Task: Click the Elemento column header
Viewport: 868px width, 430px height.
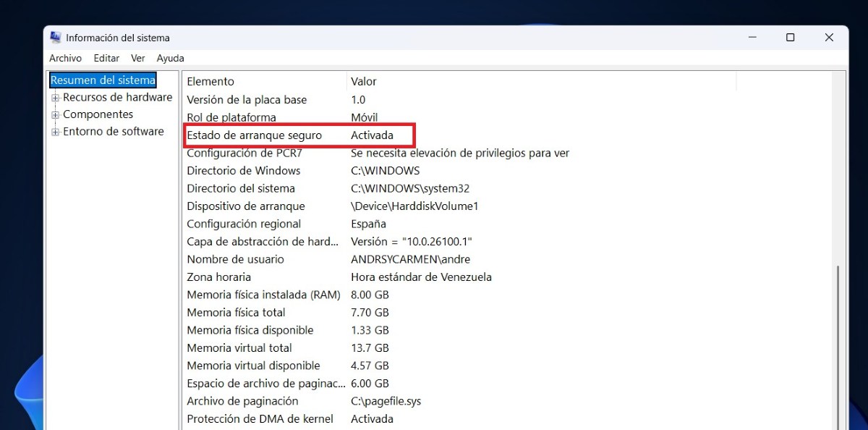Action: (265, 82)
